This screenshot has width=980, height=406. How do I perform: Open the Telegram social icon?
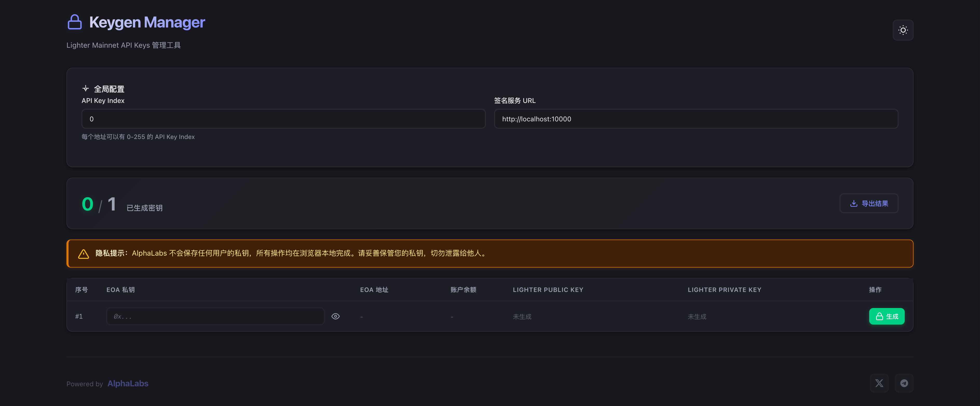coord(904,383)
